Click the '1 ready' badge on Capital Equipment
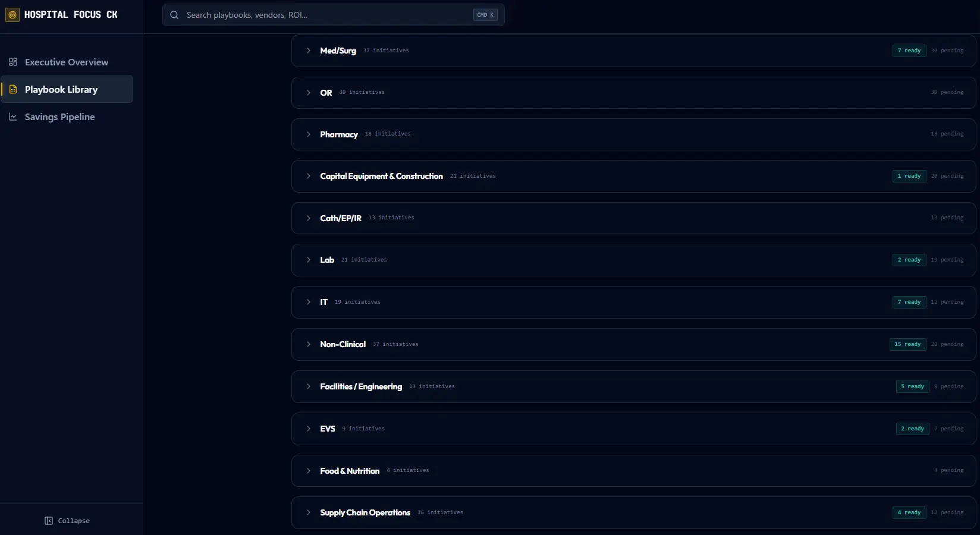Screen dimensions: 980x535 (909, 176)
